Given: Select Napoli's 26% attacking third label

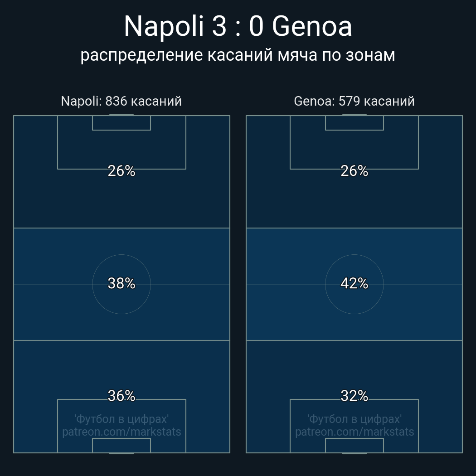Looking at the screenshot, I should pos(121,171).
